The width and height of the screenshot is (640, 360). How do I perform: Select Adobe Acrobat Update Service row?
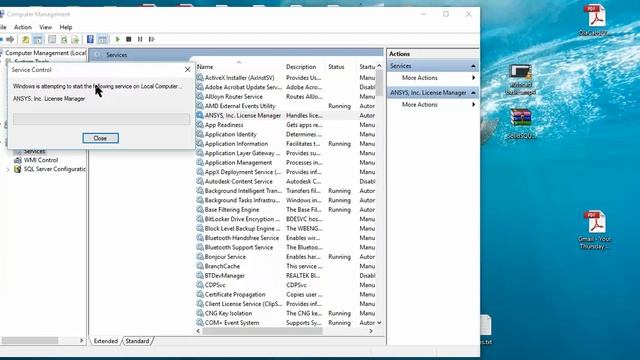(286, 87)
